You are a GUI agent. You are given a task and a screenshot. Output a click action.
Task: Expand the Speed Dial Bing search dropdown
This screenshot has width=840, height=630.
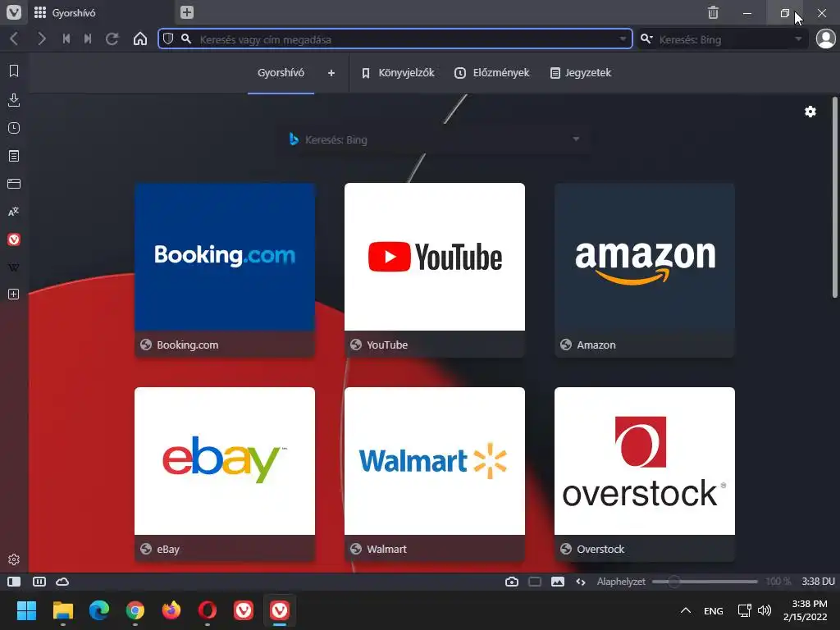[576, 139]
